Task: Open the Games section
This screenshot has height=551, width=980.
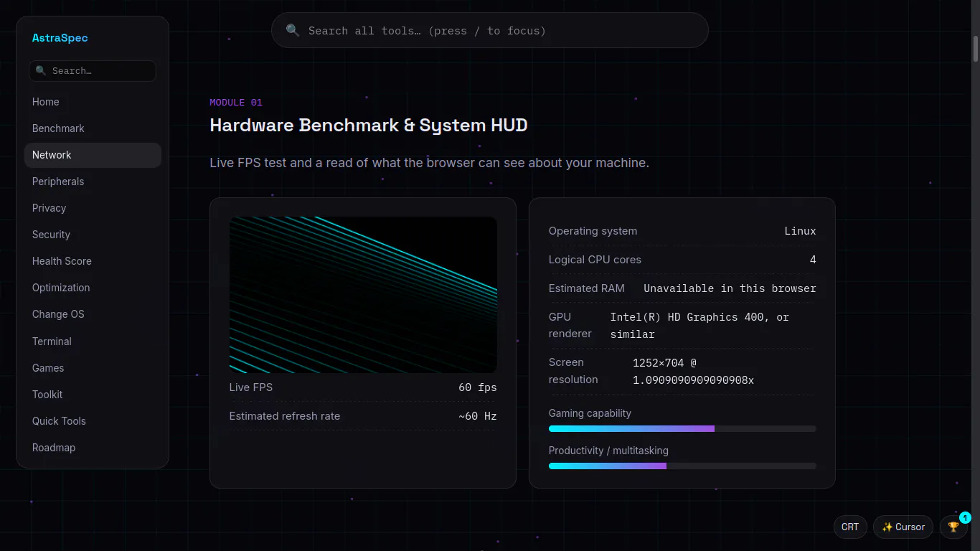Action: (x=93, y=368)
